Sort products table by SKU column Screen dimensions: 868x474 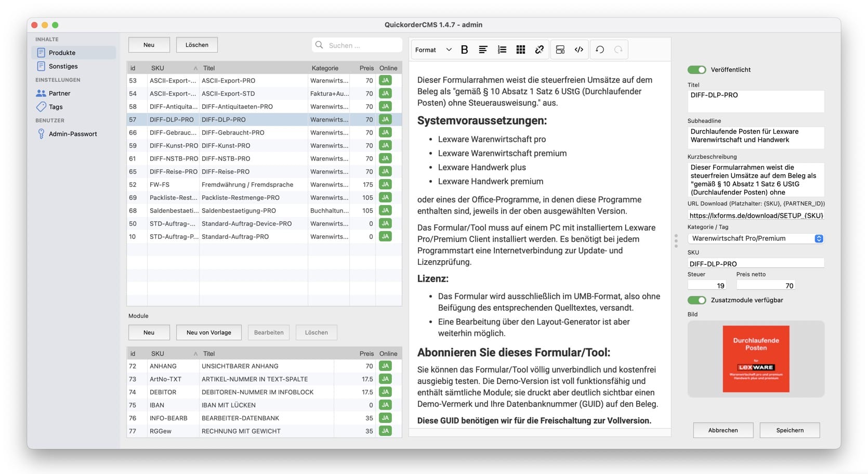(x=174, y=68)
